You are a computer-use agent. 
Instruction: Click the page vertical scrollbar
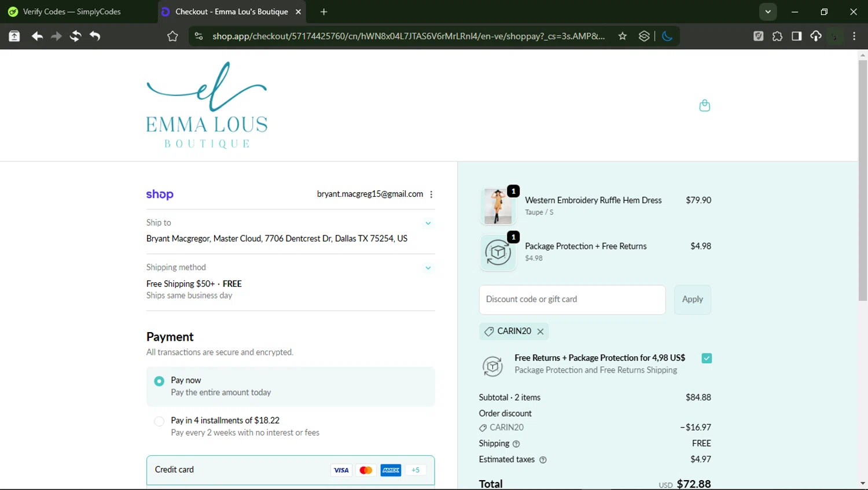pyautogui.click(x=863, y=180)
